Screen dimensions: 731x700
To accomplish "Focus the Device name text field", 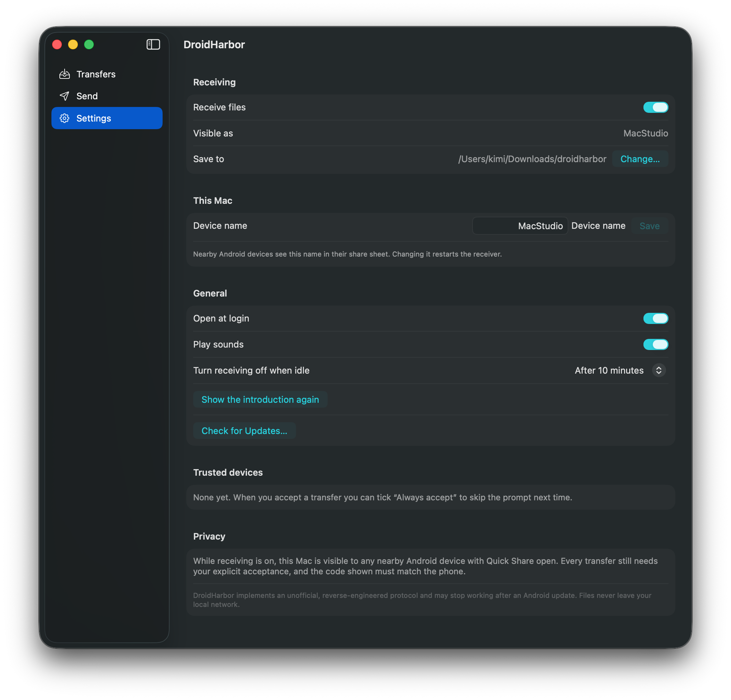I will (519, 226).
